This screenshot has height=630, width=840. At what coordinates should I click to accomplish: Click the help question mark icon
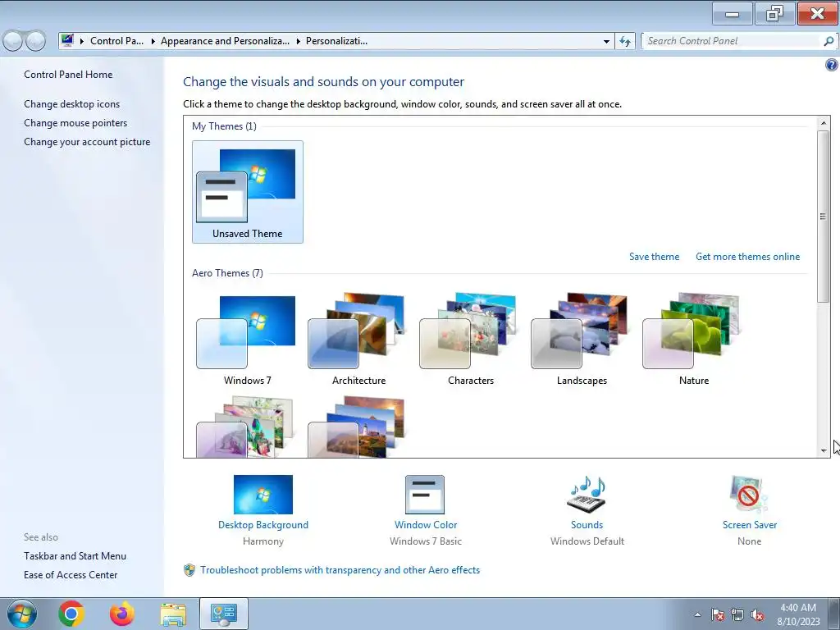(831, 66)
